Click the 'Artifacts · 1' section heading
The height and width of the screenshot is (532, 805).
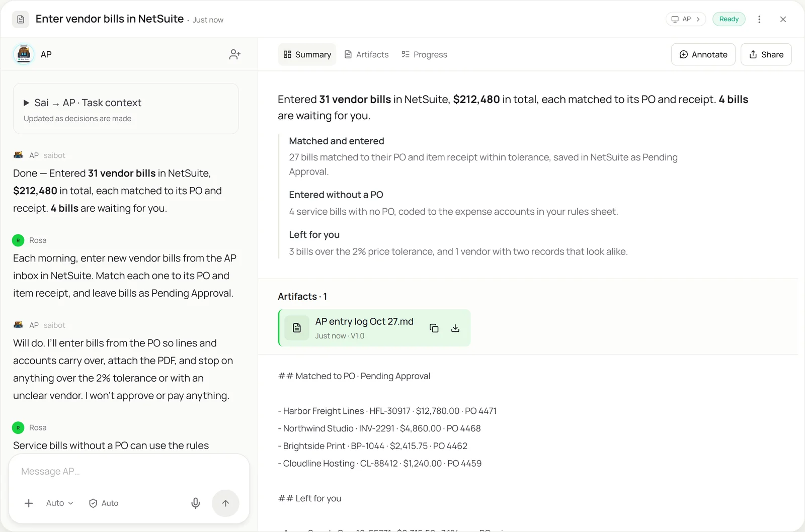coord(302,297)
